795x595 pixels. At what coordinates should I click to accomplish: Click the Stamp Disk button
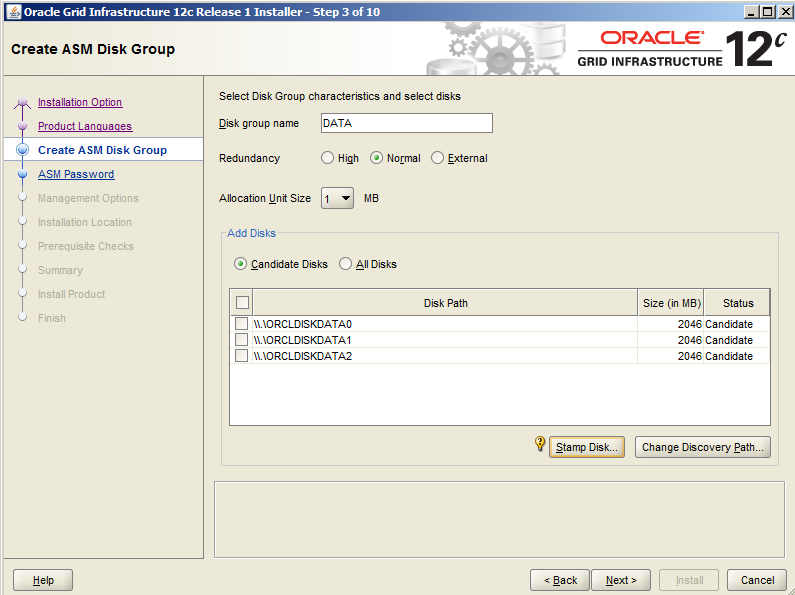[587, 447]
